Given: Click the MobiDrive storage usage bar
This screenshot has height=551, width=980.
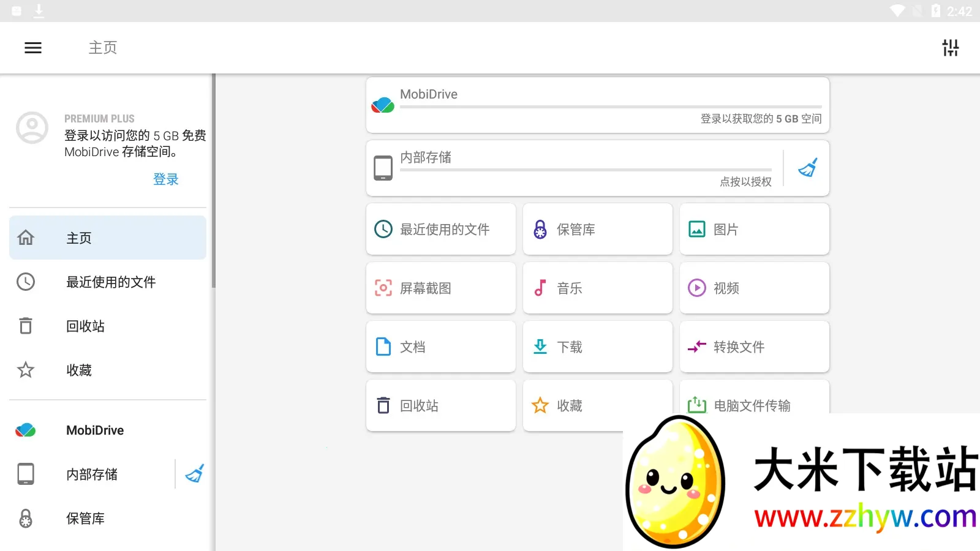Looking at the screenshot, I should tap(610, 107).
